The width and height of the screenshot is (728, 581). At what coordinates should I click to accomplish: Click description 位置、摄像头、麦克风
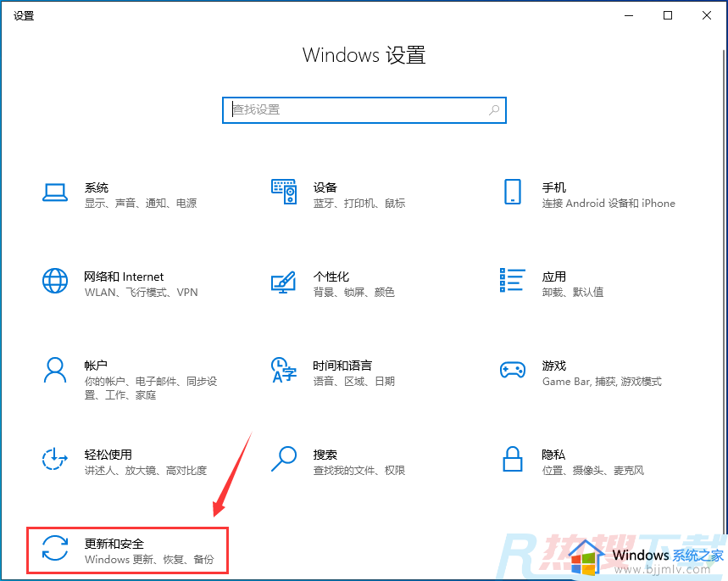(593, 471)
